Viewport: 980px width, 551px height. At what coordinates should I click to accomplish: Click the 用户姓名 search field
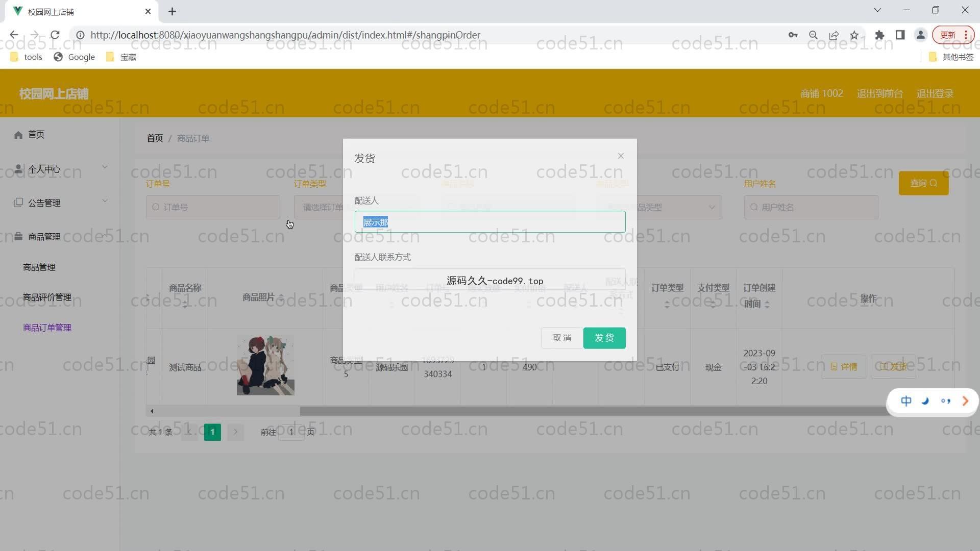811,207
